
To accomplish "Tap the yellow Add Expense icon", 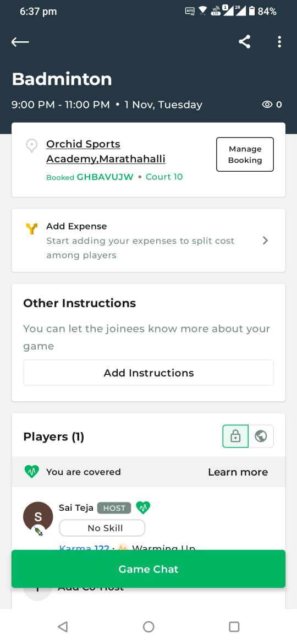I will tap(31, 229).
